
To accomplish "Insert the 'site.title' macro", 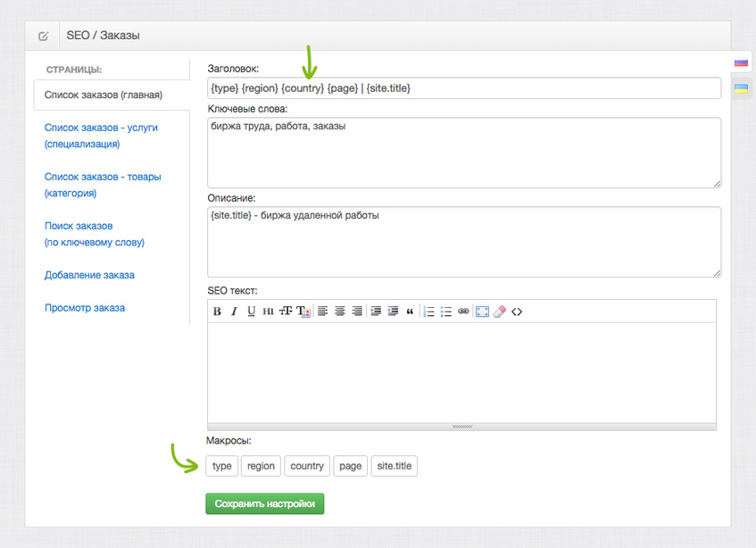I will tap(394, 466).
